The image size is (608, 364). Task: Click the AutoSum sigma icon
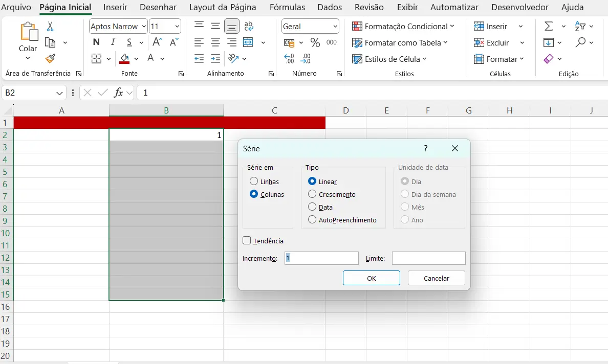click(x=549, y=27)
